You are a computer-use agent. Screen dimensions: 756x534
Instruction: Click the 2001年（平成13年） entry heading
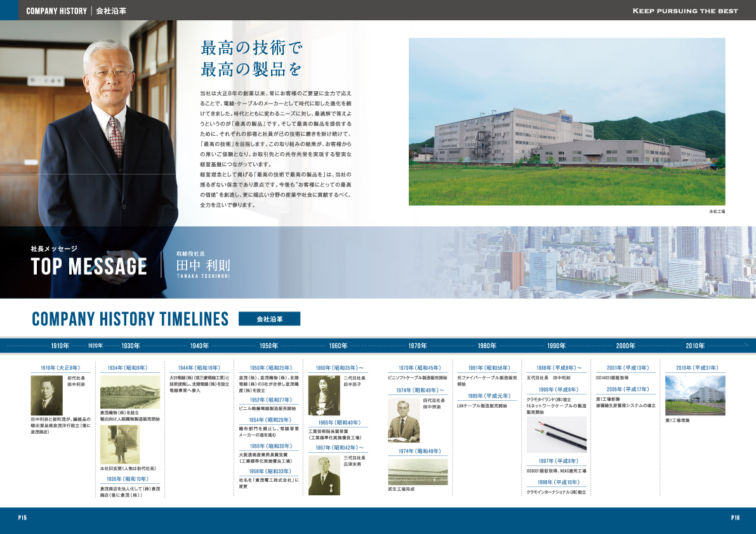(628, 368)
